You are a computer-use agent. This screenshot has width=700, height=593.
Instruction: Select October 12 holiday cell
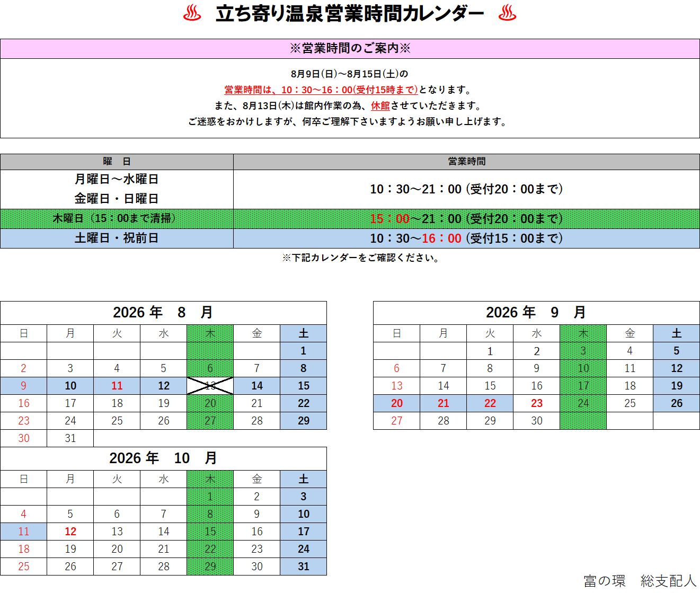point(70,532)
